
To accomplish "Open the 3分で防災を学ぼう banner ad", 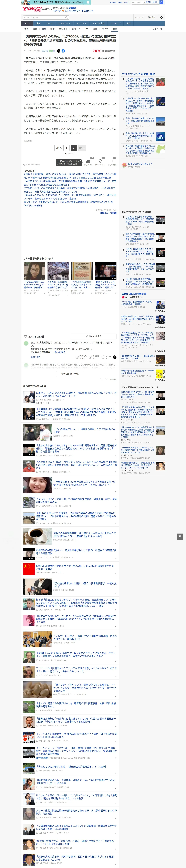I will (x=56, y=2).
